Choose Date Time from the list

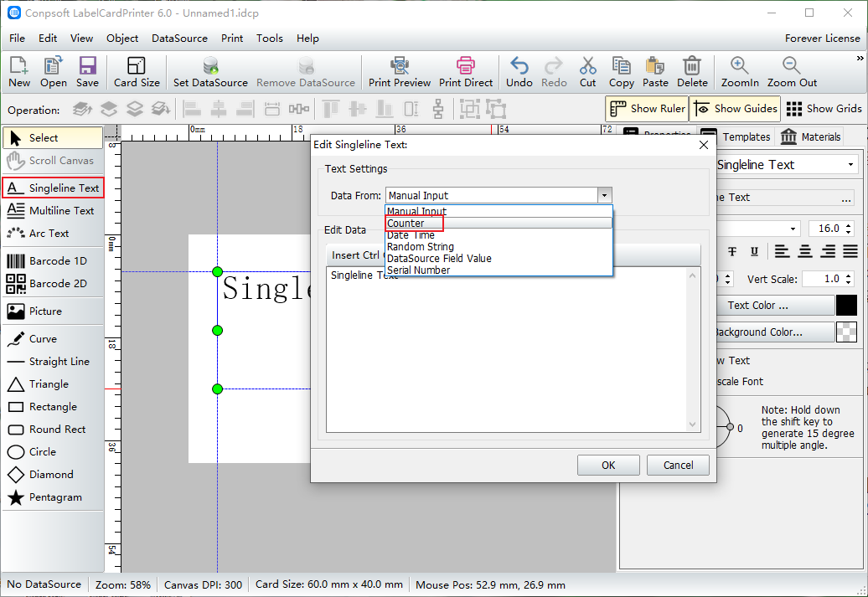(499, 235)
